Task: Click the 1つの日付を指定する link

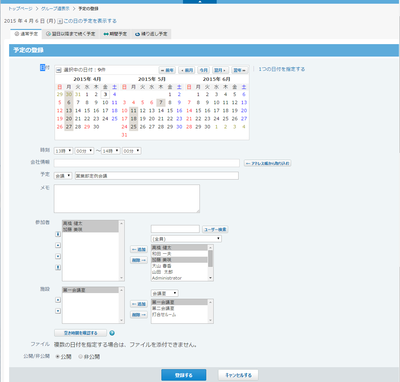Action: tap(282, 69)
